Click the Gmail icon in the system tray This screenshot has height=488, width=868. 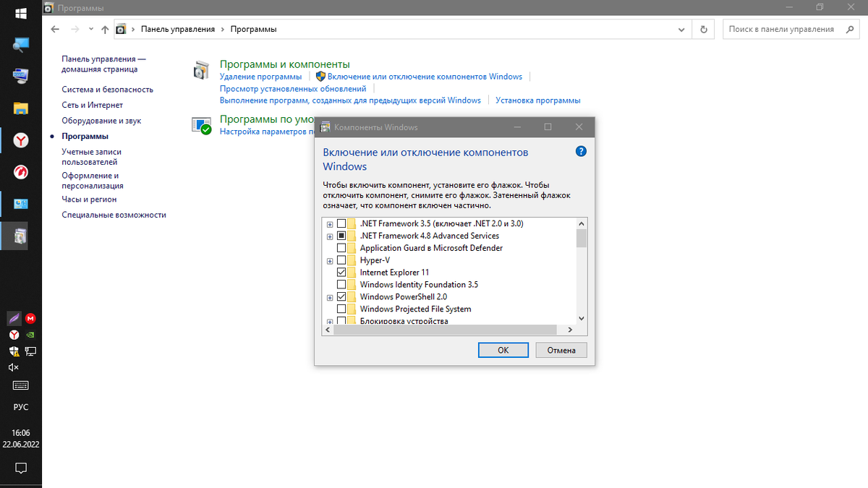(x=30, y=318)
